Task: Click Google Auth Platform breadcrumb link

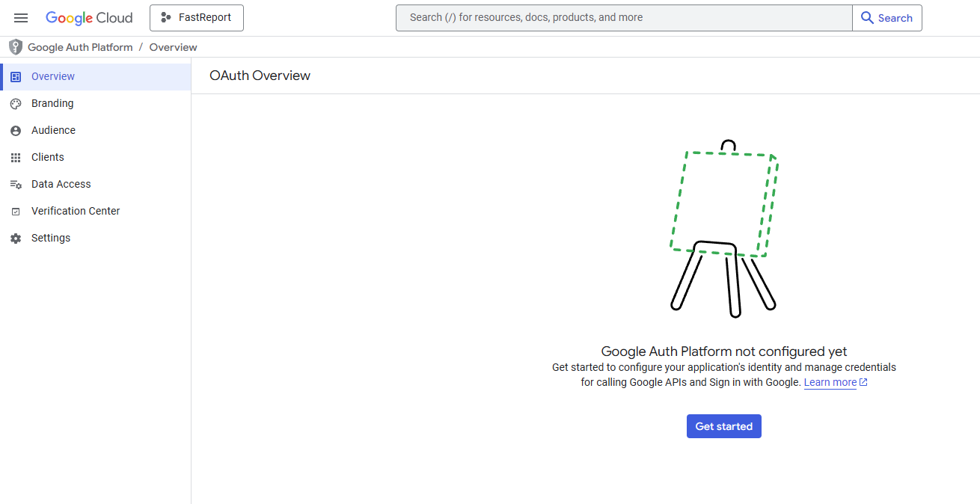Action: (x=80, y=47)
